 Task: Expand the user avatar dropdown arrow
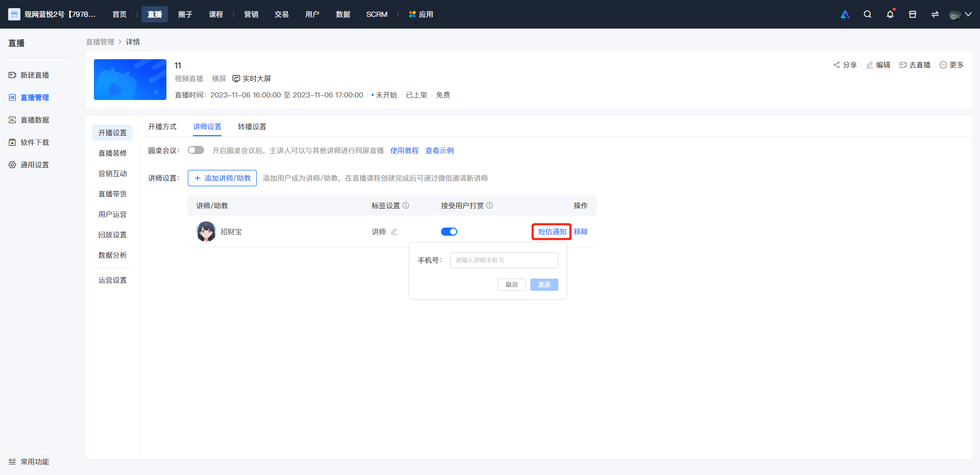click(968, 14)
